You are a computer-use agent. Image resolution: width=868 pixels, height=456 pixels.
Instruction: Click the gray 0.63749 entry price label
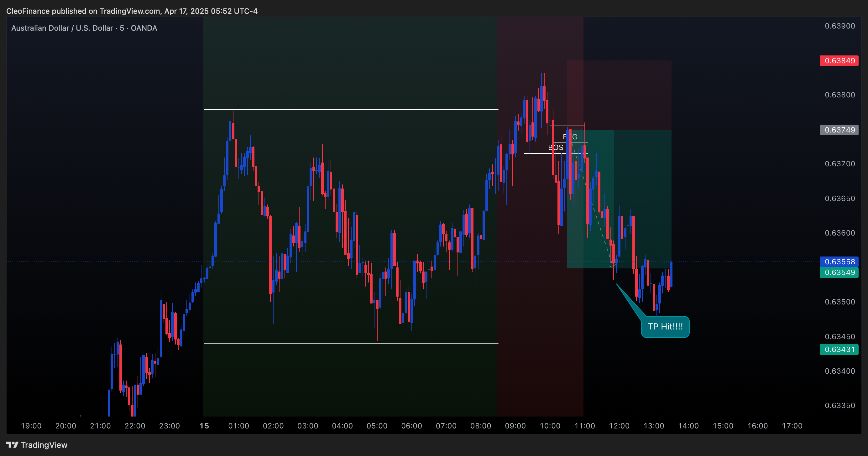click(839, 130)
